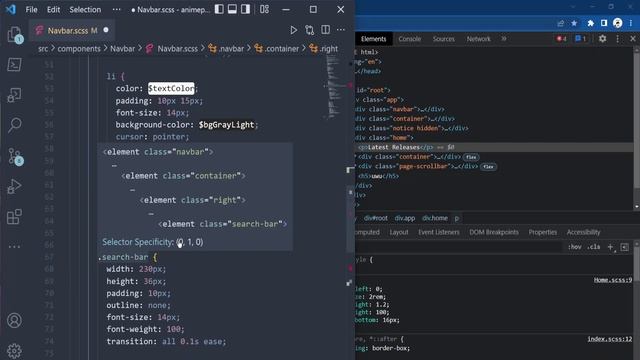Click the Navbar folder breadcrumb

click(122, 49)
